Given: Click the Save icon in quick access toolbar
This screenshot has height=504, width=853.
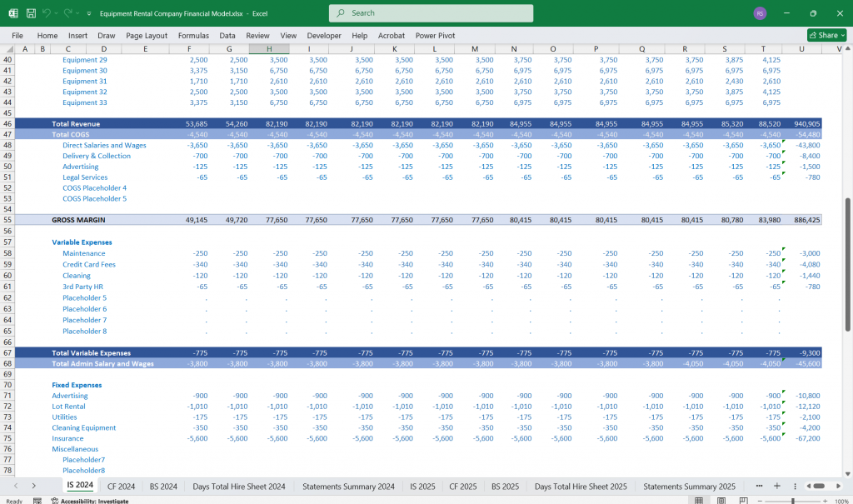Looking at the screenshot, I should [31, 12].
